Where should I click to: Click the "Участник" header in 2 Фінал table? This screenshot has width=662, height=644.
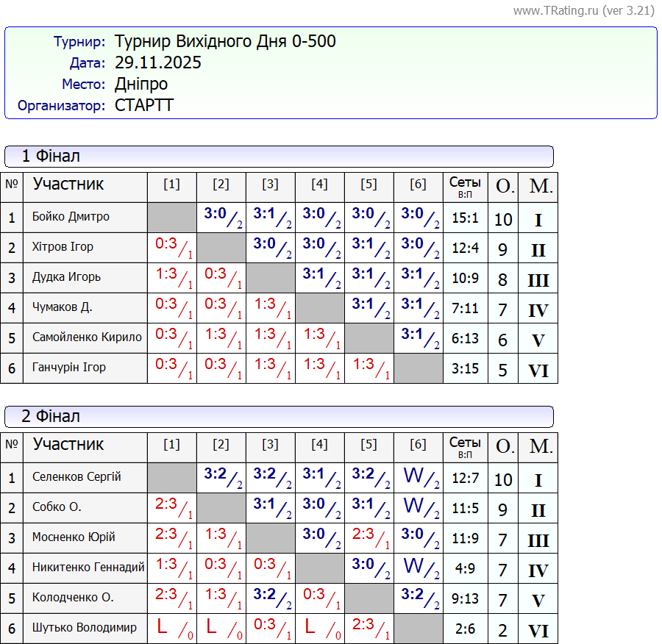click(x=68, y=445)
